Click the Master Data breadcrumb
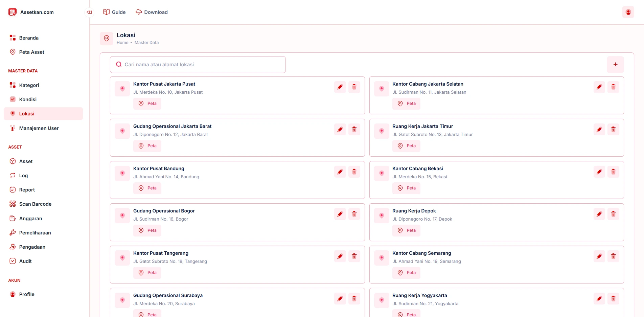The width and height of the screenshot is (644, 317). click(x=146, y=43)
